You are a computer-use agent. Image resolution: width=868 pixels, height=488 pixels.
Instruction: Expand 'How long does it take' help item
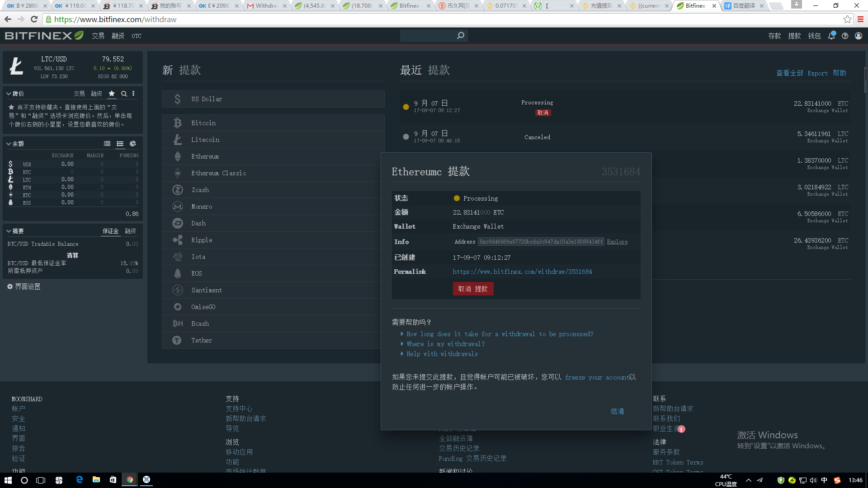pos(500,334)
